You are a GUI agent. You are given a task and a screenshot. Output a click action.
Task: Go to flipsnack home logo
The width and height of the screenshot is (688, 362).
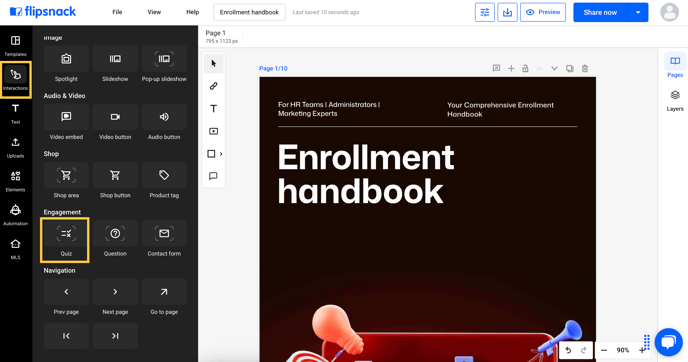[43, 12]
